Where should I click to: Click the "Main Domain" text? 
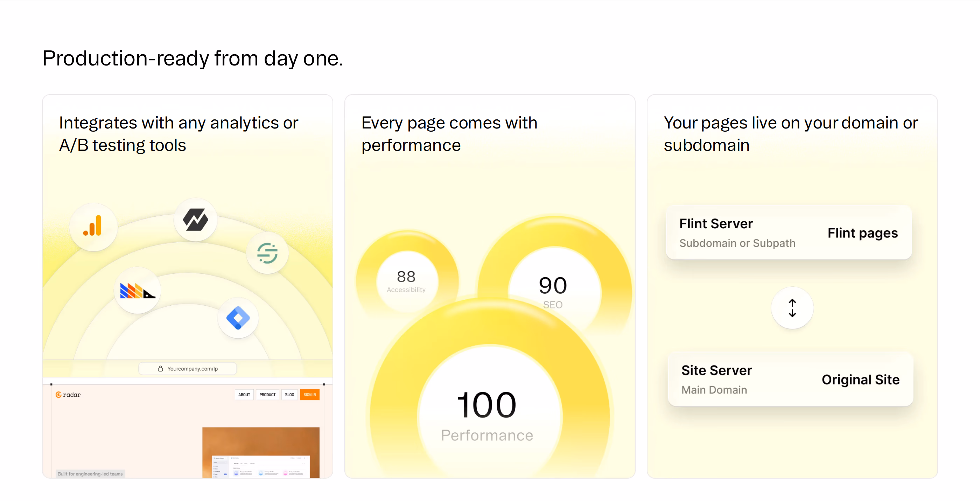[714, 390]
